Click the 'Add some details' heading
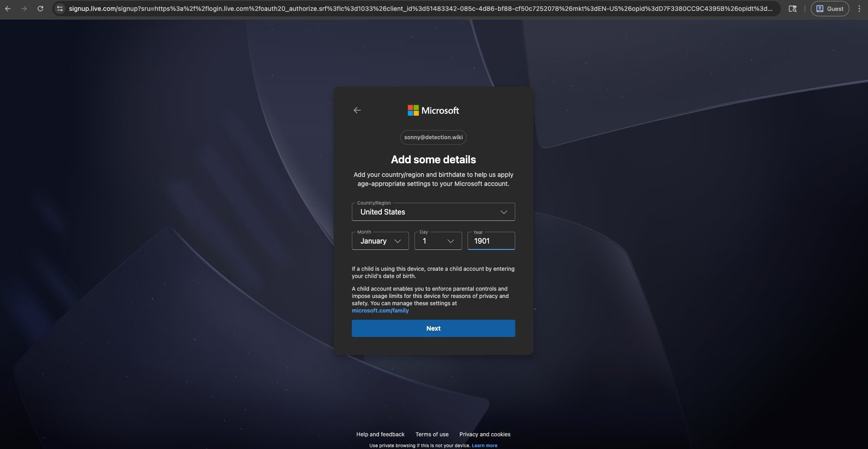This screenshot has width=868, height=449. [434, 160]
